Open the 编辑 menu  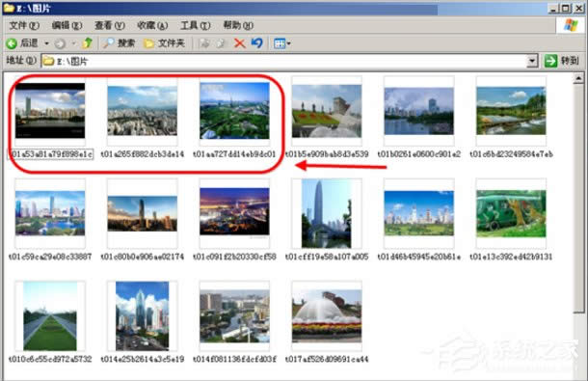[x=67, y=25]
